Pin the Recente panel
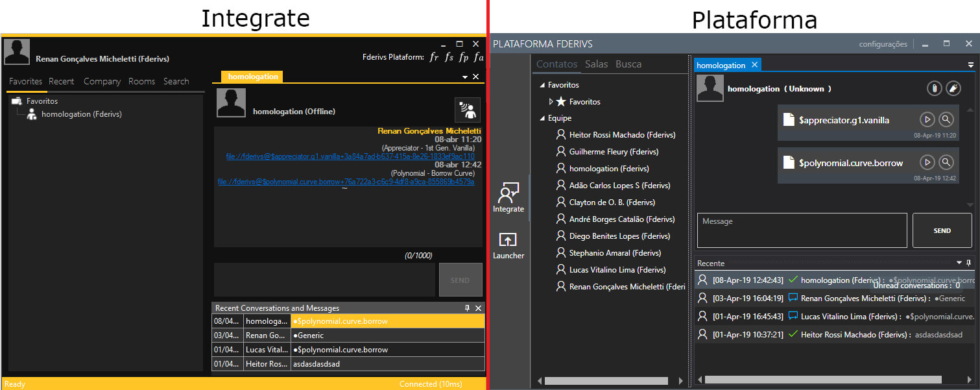Screen dimensions: 980x390 pyautogui.click(x=969, y=263)
